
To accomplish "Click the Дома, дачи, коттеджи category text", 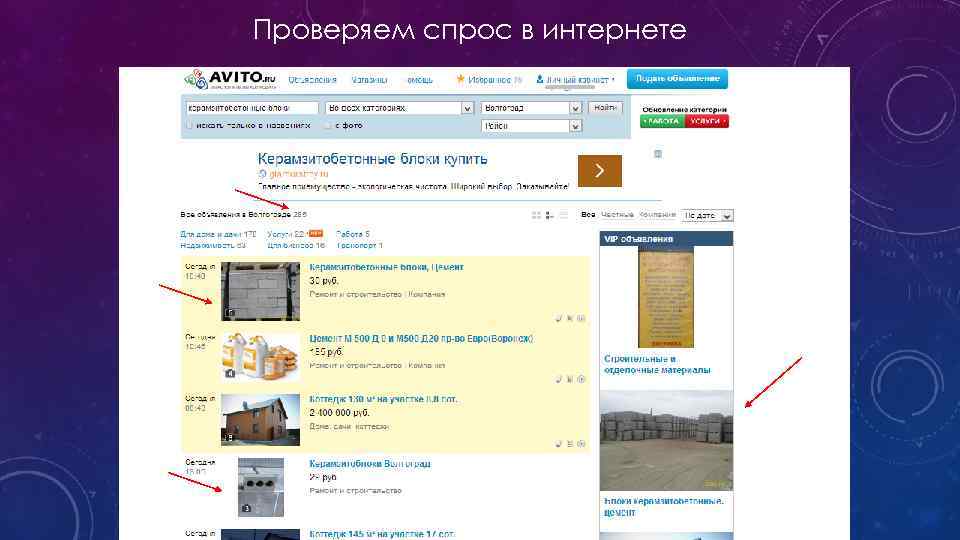I will click(349, 427).
